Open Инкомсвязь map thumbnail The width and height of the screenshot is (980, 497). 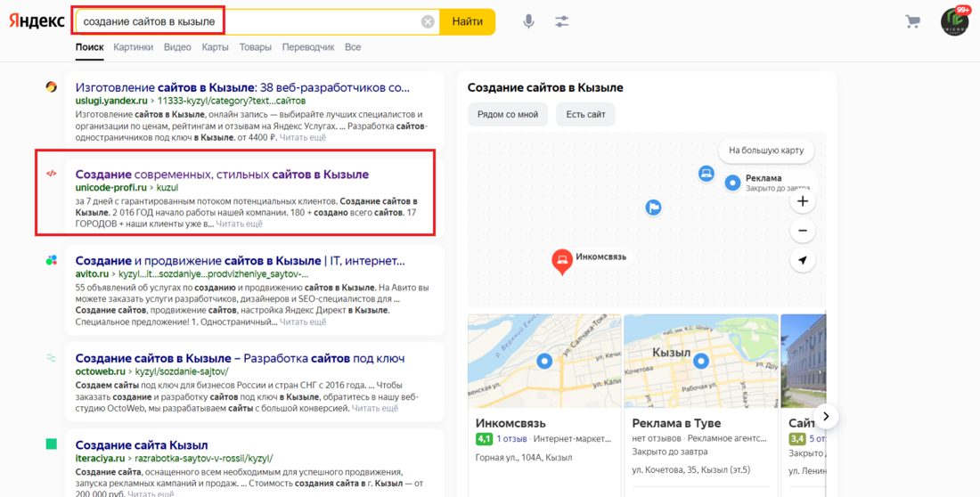pyautogui.click(x=544, y=361)
